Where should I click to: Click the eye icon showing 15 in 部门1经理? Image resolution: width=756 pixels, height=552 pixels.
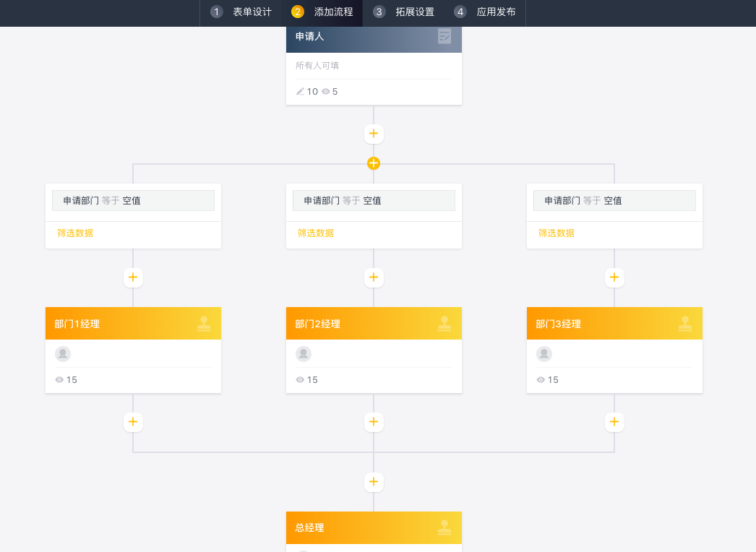click(x=59, y=380)
